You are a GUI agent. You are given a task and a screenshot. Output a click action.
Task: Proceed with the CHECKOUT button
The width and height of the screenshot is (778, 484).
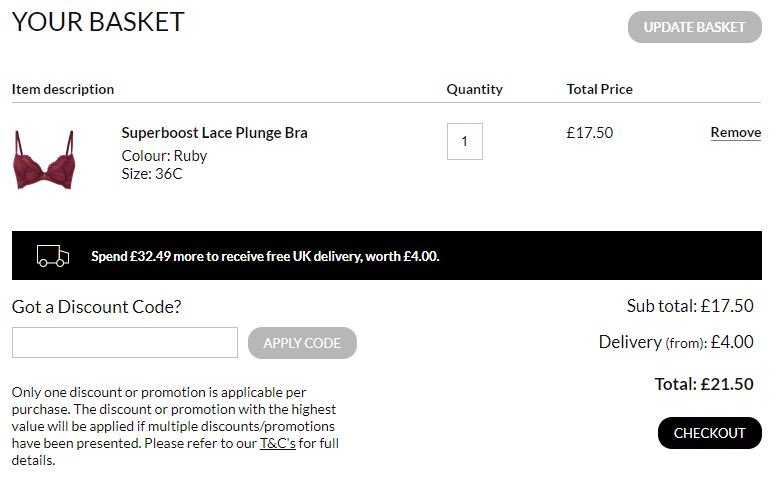pyautogui.click(x=710, y=433)
